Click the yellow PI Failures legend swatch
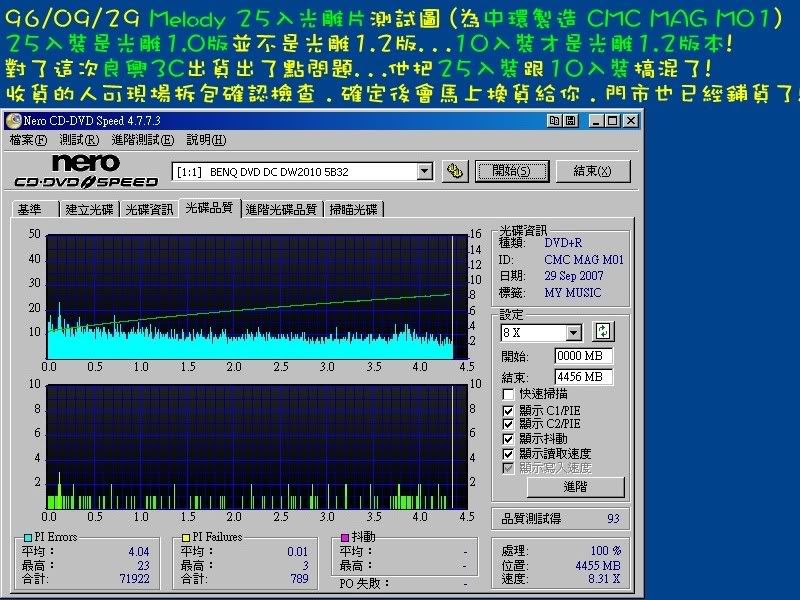 coord(186,537)
